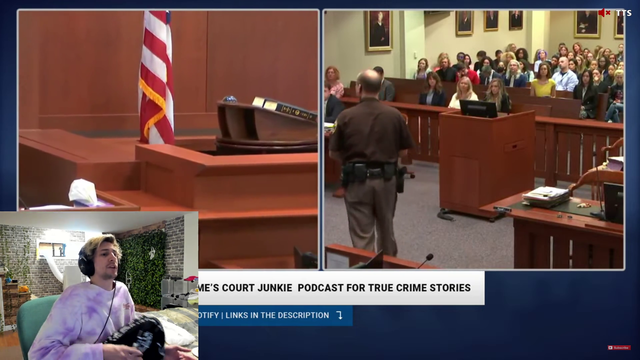Image resolution: width=640 pixels, height=360 pixels.
Task: Click the red YouTube Subscribe button
Action: [619, 348]
